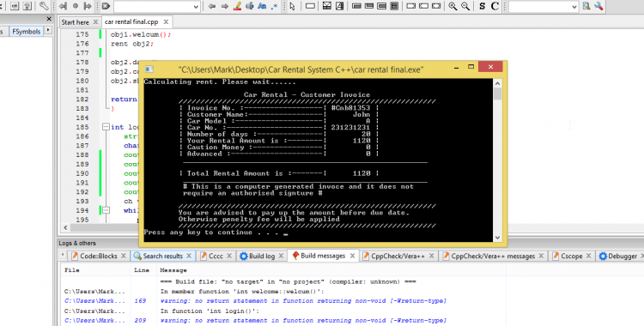
Task: Click the bold C icon in toolbar
Action: (x=495, y=6)
